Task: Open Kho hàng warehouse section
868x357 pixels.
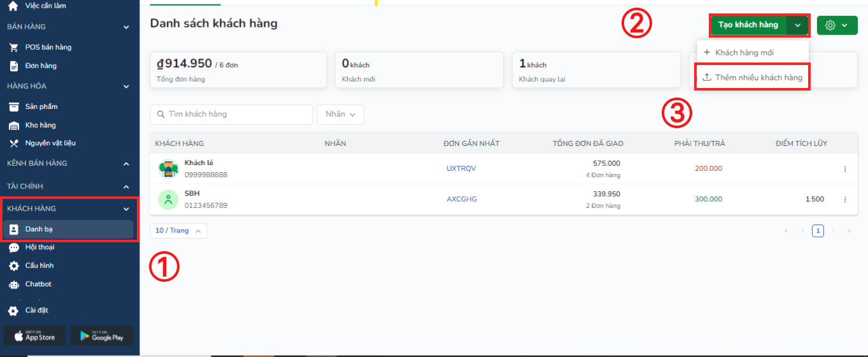Action: pos(40,125)
